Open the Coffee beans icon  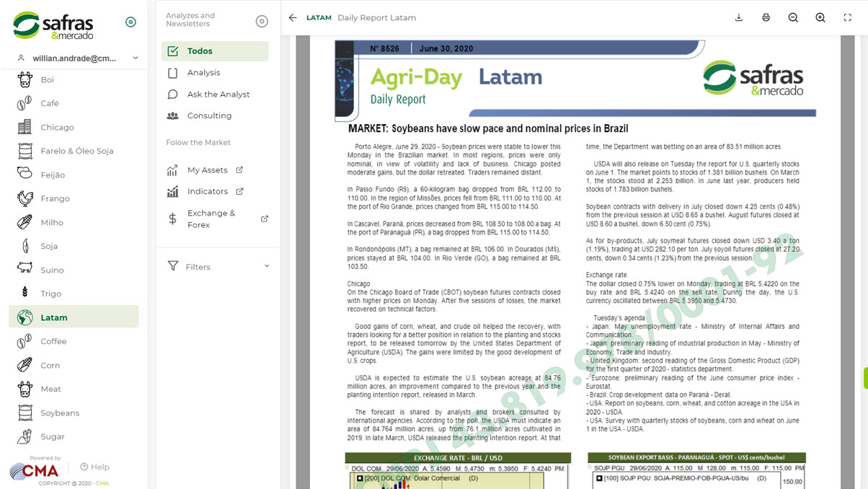(25, 341)
